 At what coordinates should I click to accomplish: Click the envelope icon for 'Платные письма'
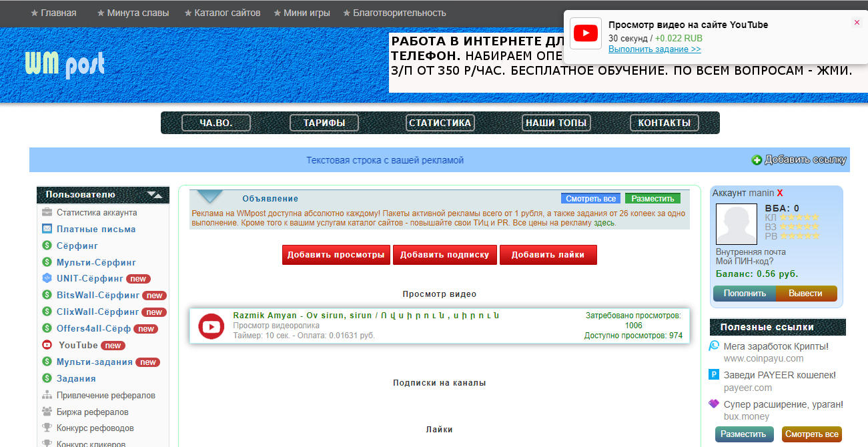click(x=47, y=229)
